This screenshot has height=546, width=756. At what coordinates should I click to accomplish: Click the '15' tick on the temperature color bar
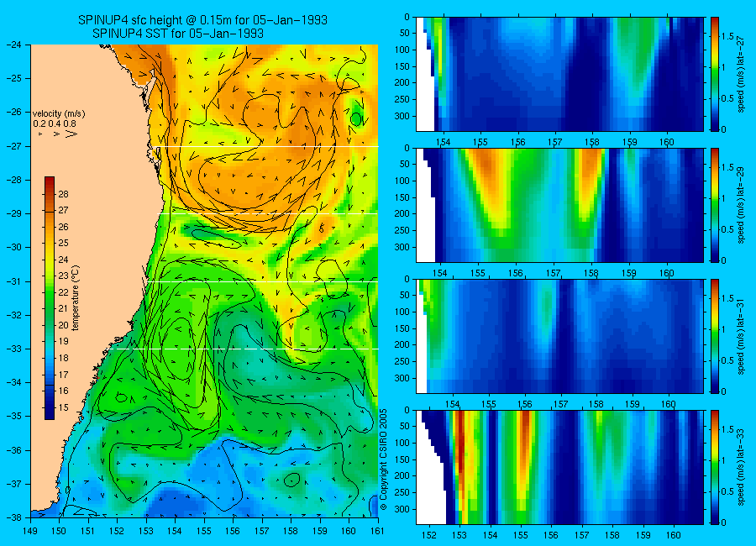[63, 407]
